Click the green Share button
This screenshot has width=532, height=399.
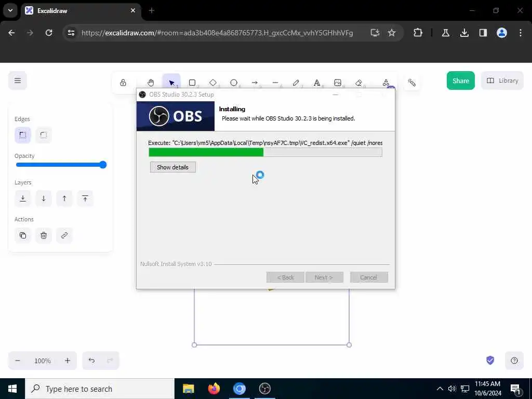pyautogui.click(x=460, y=81)
